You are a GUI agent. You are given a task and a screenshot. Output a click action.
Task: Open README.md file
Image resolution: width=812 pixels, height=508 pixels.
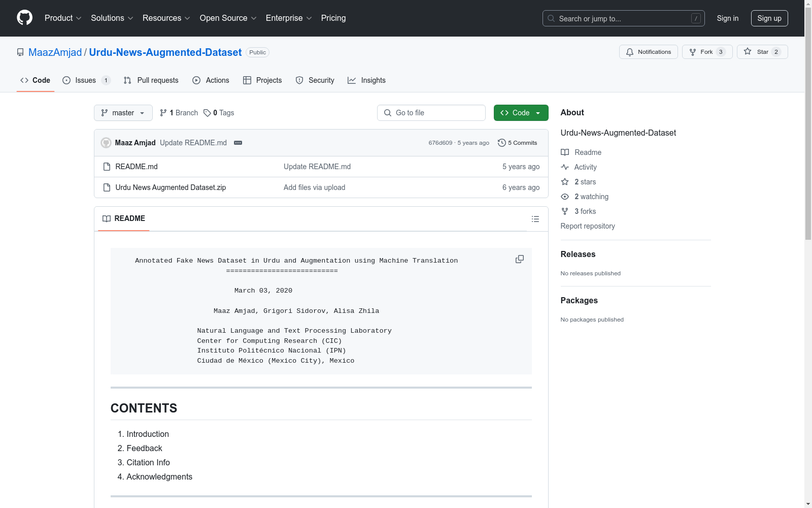point(137,167)
